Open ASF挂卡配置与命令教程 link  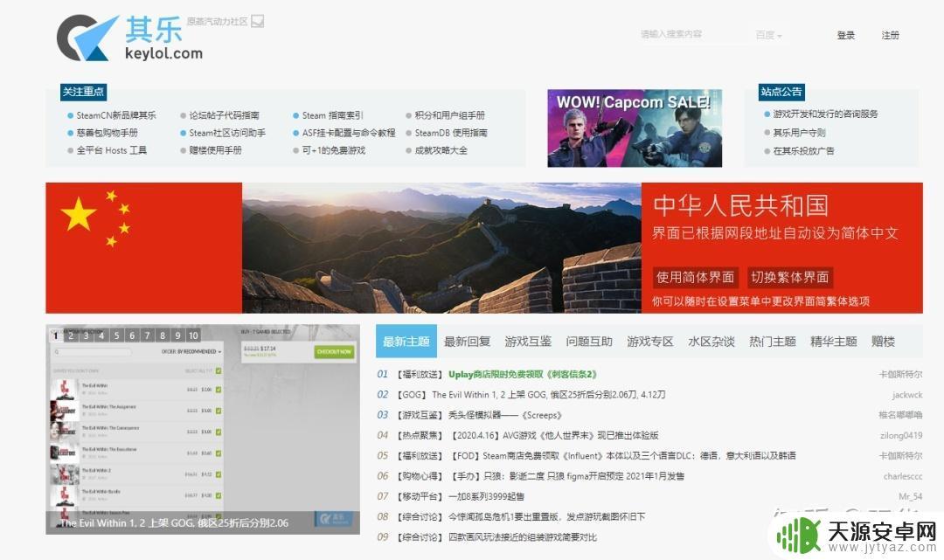click(349, 132)
